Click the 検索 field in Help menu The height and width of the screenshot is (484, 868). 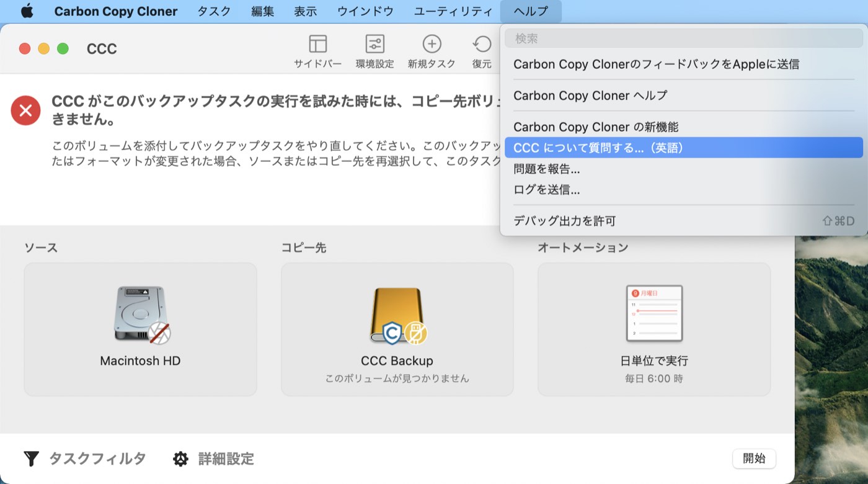[684, 38]
